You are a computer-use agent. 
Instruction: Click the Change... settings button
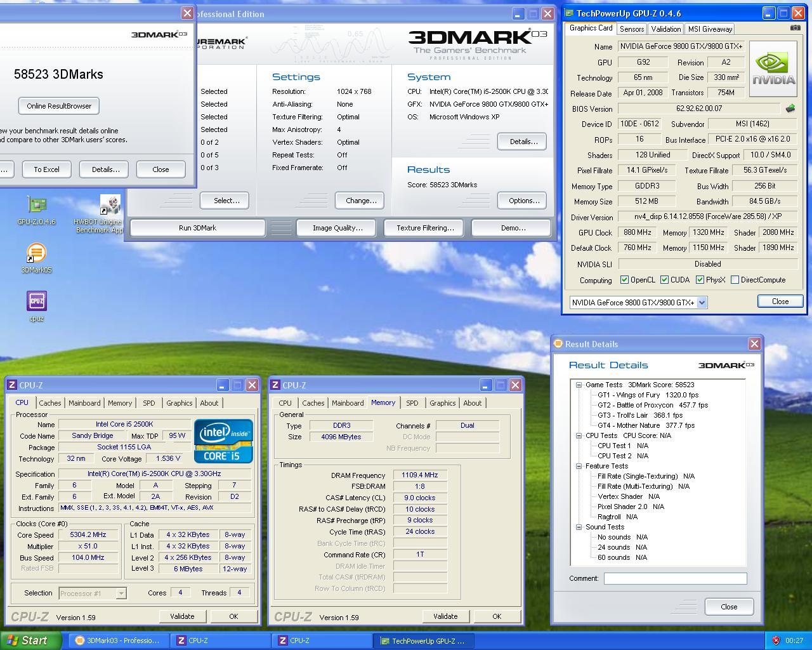point(360,201)
